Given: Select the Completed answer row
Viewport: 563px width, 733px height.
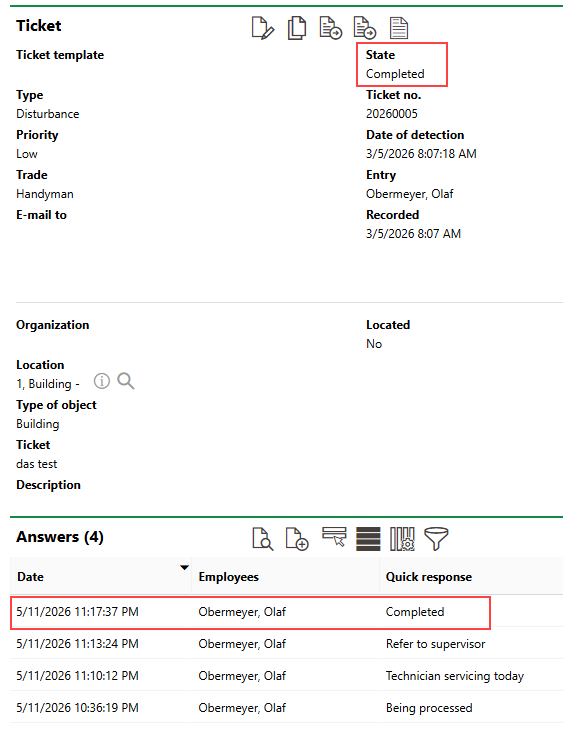Looking at the screenshot, I should 286,612.
